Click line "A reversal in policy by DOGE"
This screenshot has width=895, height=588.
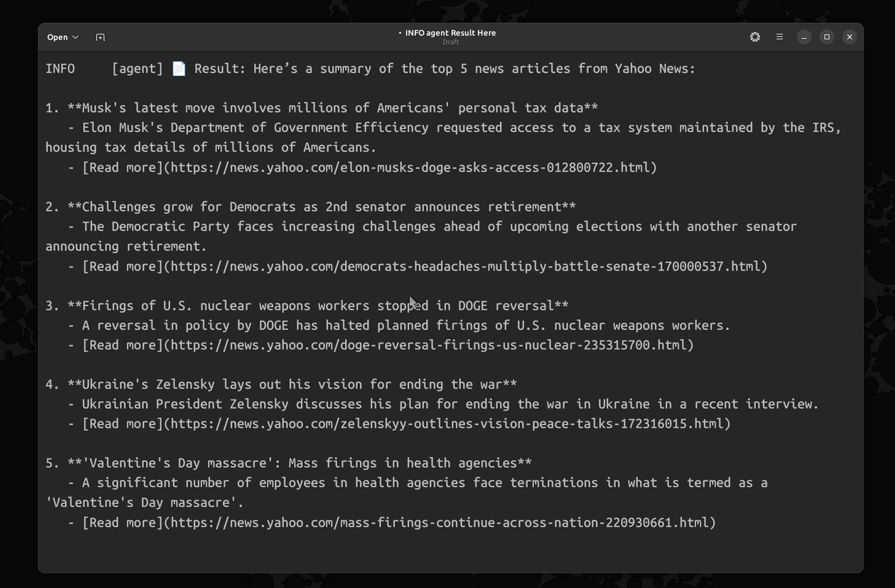coord(406,326)
